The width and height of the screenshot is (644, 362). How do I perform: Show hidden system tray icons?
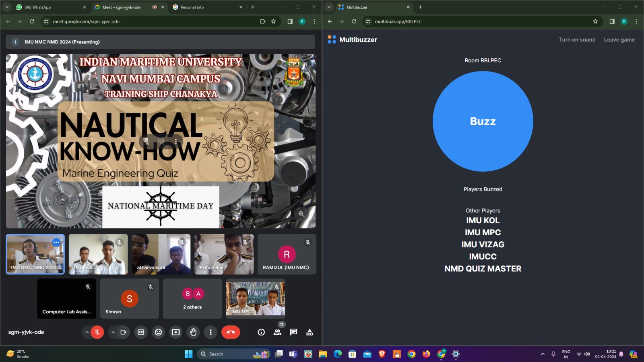543,354
